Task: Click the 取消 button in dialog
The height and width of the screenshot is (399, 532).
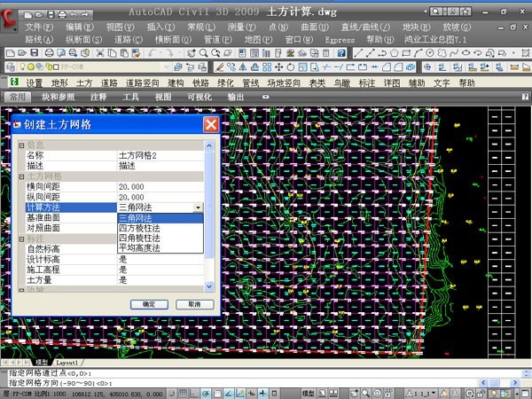Action: pyautogui.click(x=188, y=304)
